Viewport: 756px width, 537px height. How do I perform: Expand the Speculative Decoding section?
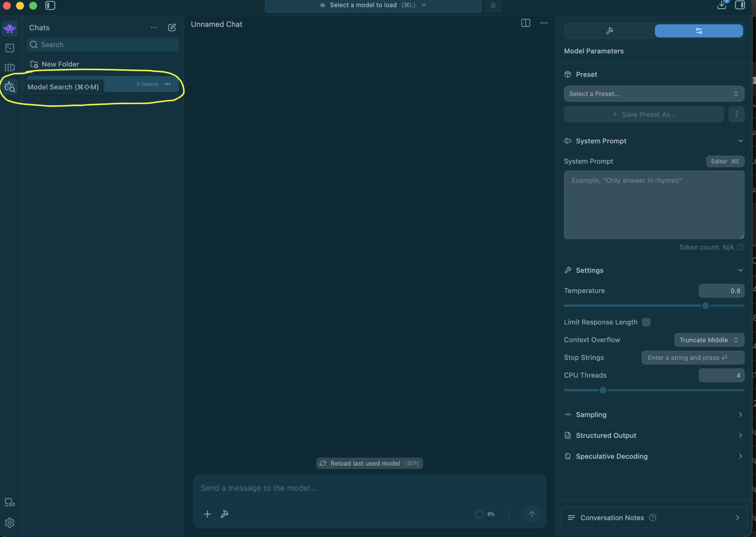tap(654, 456)
